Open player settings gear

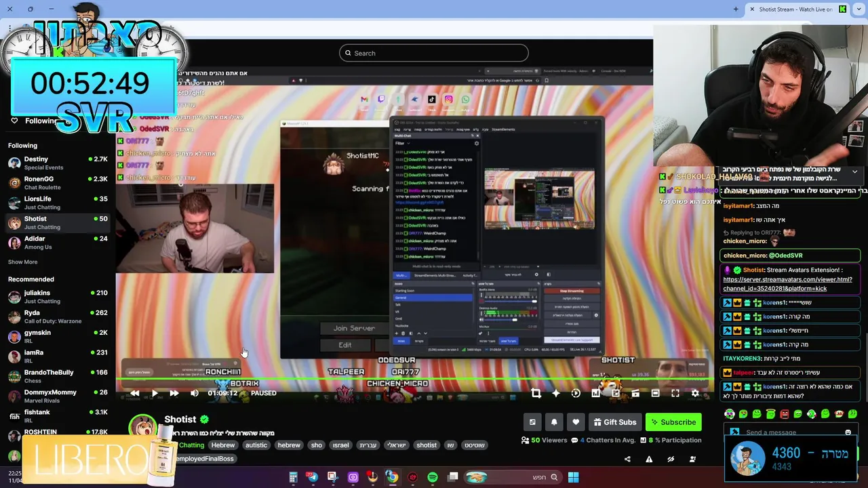coord(695,393)
